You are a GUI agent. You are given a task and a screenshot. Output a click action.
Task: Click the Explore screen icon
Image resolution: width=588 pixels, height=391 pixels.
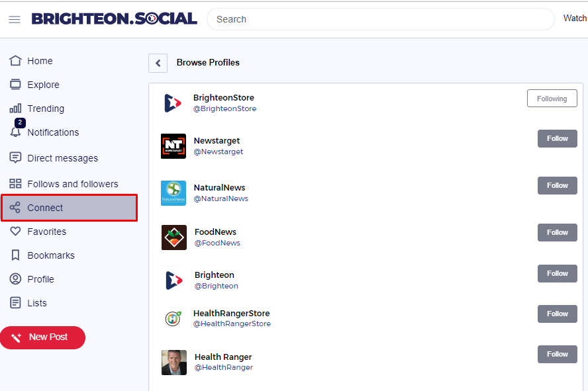coord(15,85)
